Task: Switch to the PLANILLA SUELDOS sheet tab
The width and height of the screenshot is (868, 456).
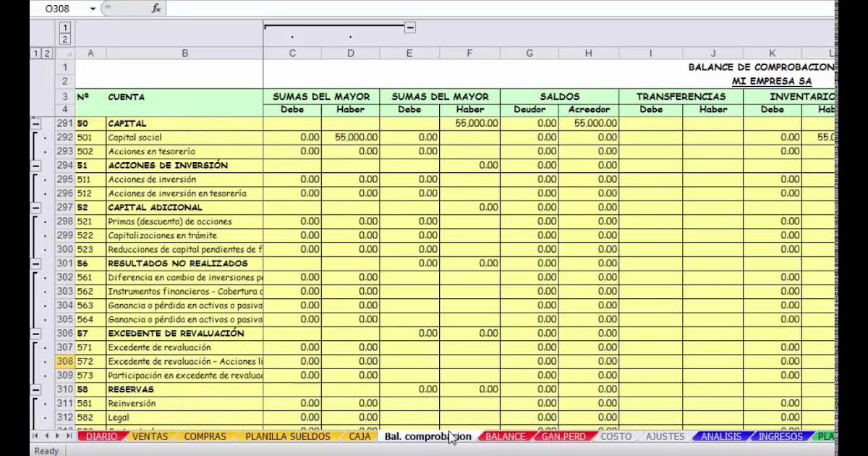Action: tap(287, 436)
